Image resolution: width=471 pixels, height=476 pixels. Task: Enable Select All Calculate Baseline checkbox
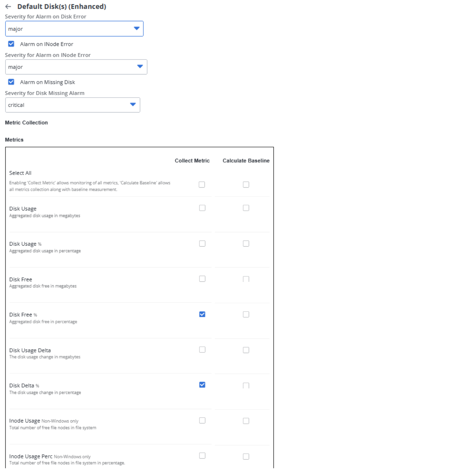pyautogui.click(x=246, y=184)
